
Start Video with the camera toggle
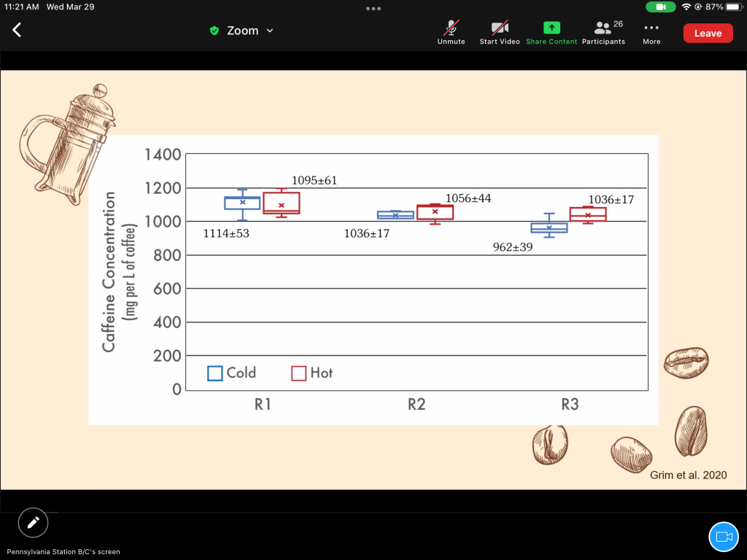point(500,33)
